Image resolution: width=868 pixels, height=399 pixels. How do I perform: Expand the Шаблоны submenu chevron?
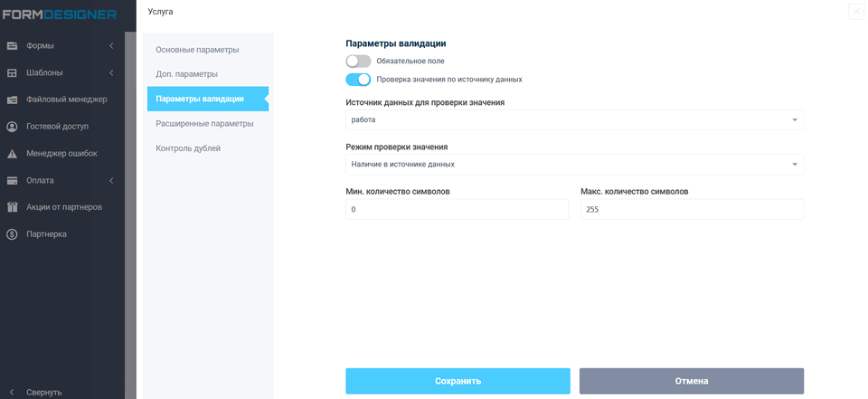[x=111, y=72]
